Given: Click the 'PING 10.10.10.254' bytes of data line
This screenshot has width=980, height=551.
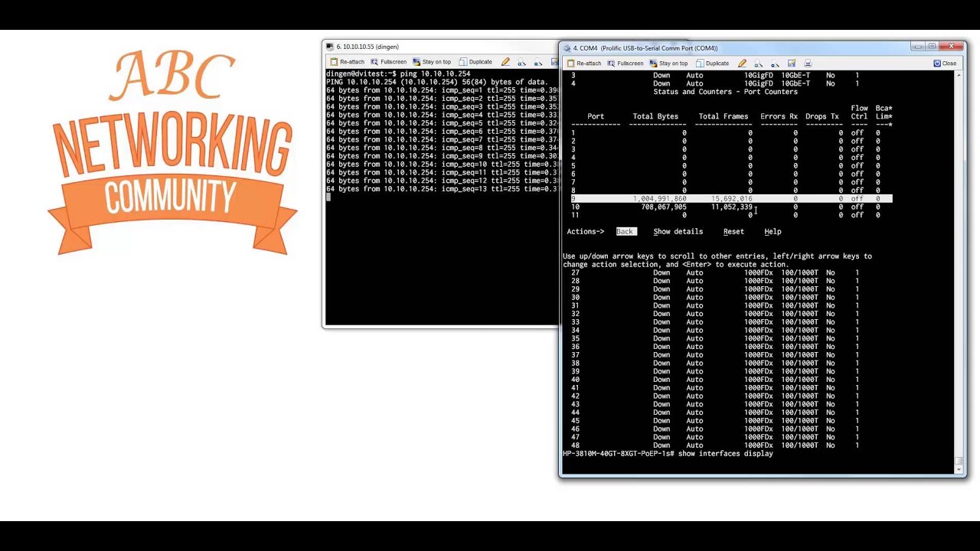Looking at the screenshot, I should click(437, 82).
